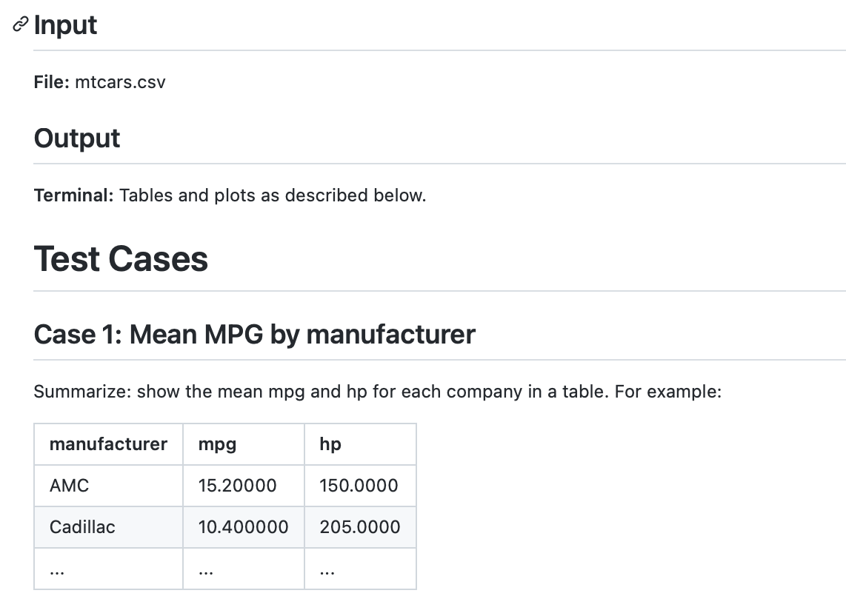
Task: Click the mpg column header
Action: [217, 444]
